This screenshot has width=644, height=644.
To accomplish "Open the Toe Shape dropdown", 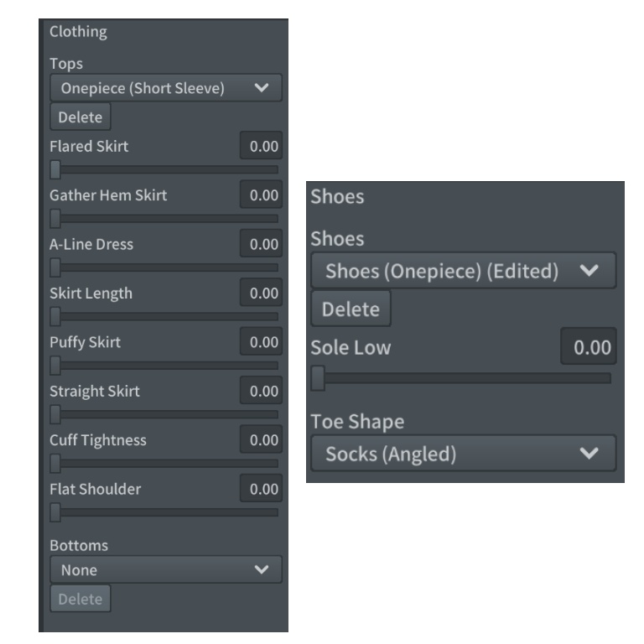I will pos(463,454).
